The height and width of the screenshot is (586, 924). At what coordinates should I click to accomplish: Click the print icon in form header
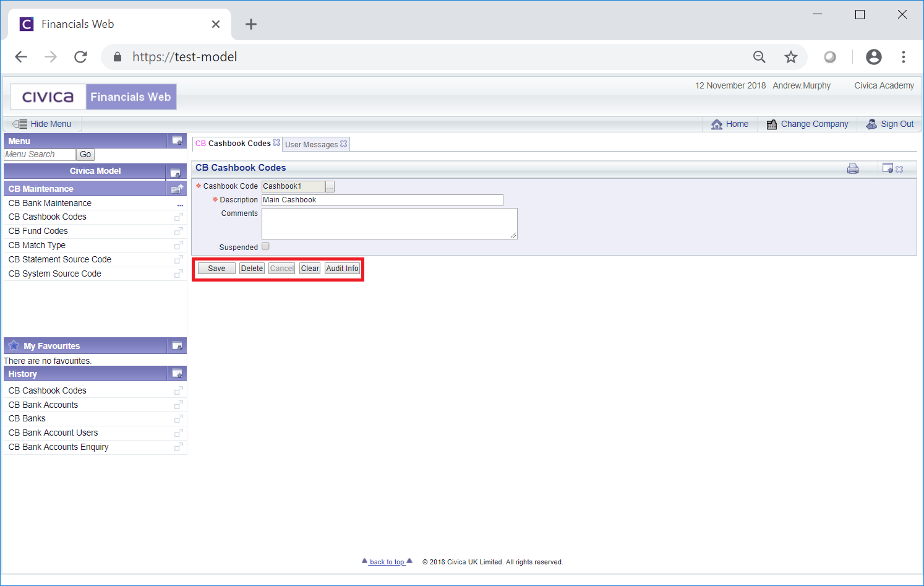(853, 168)
